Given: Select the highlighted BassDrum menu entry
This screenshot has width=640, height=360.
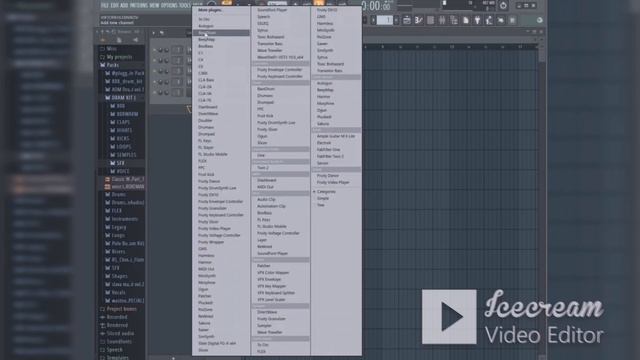Looking at the screenshot, I should [221, 33].
